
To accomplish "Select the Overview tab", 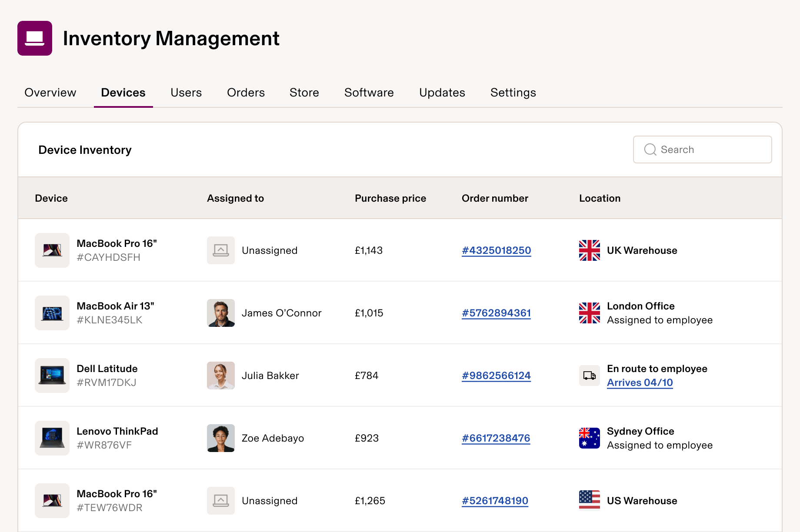I will coord(50,93).
